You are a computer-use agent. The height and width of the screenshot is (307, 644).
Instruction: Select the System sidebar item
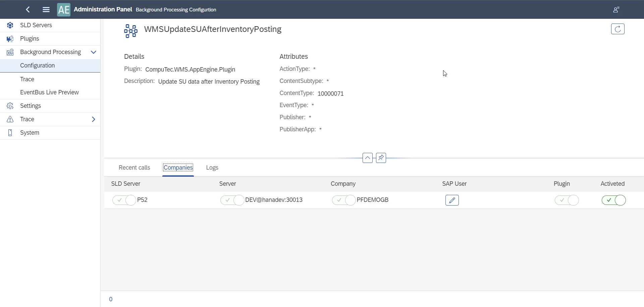[30, 133]
